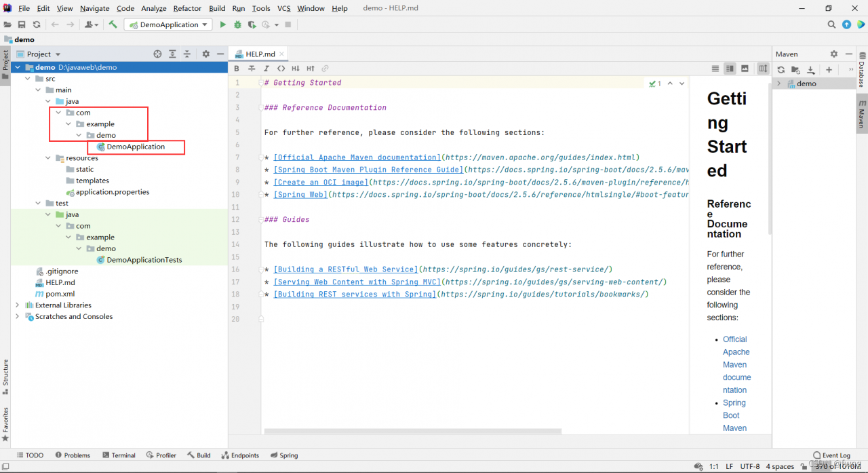Collapse the src folder in the tree

(28, 79)
